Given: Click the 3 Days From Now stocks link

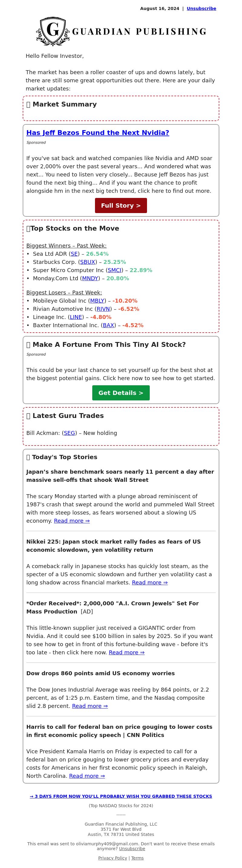Looking at the screenshot, I should coord(121,796).
